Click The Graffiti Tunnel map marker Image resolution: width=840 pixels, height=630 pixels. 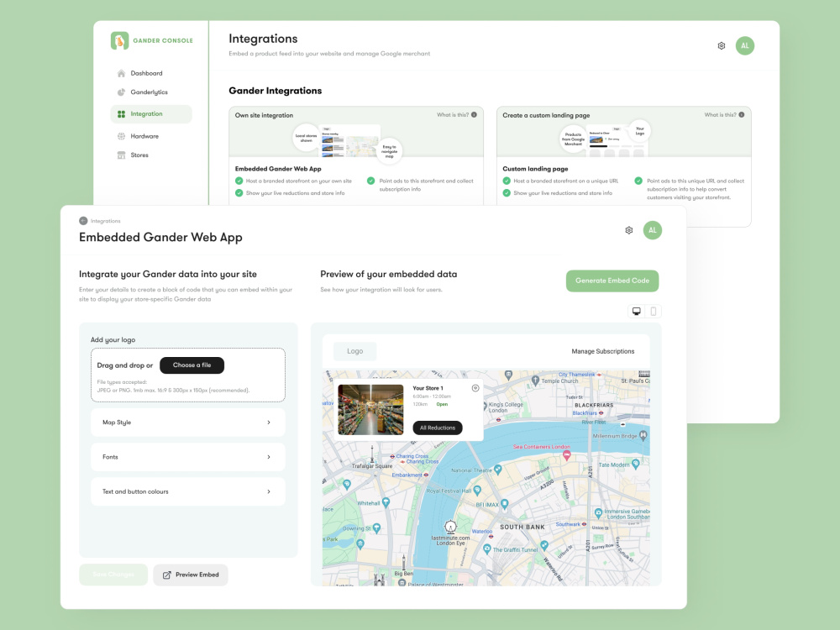click(x=487, y=549)
